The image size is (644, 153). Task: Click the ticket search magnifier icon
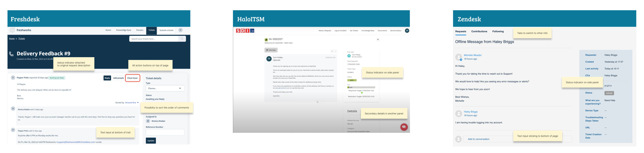point(182,39)
